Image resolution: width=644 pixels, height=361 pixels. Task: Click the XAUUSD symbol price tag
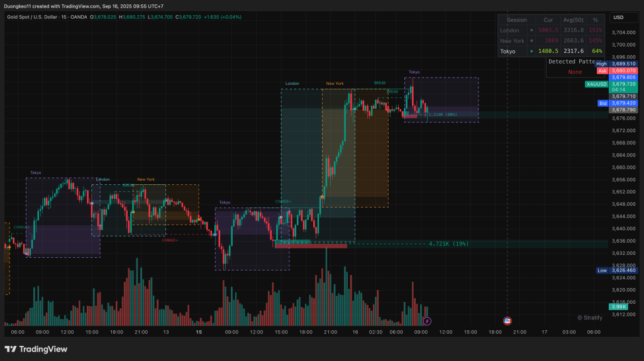[596, 84]
